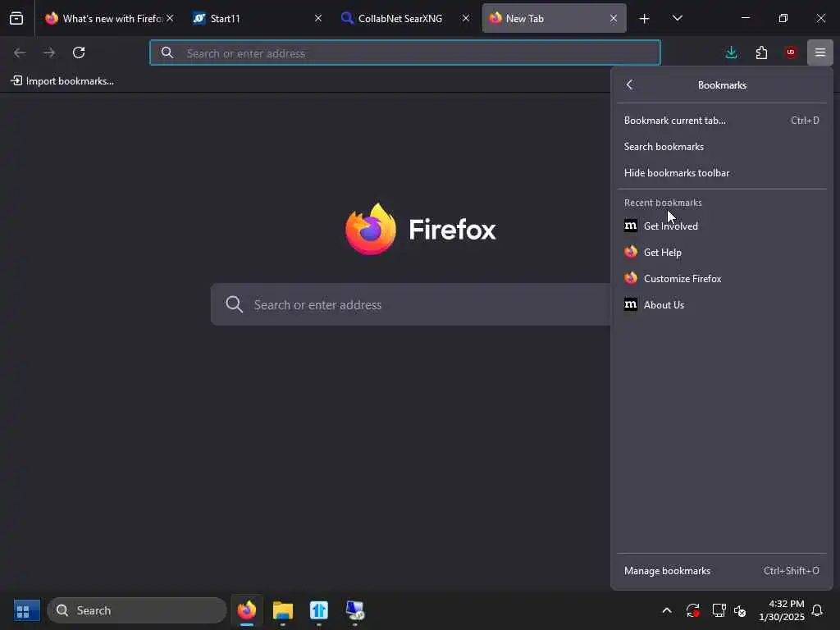Image resolution: width=840 pixels, height=630 pixels.
Task: Open the Get Involved bookmark
Action: [x=722, y=226]
